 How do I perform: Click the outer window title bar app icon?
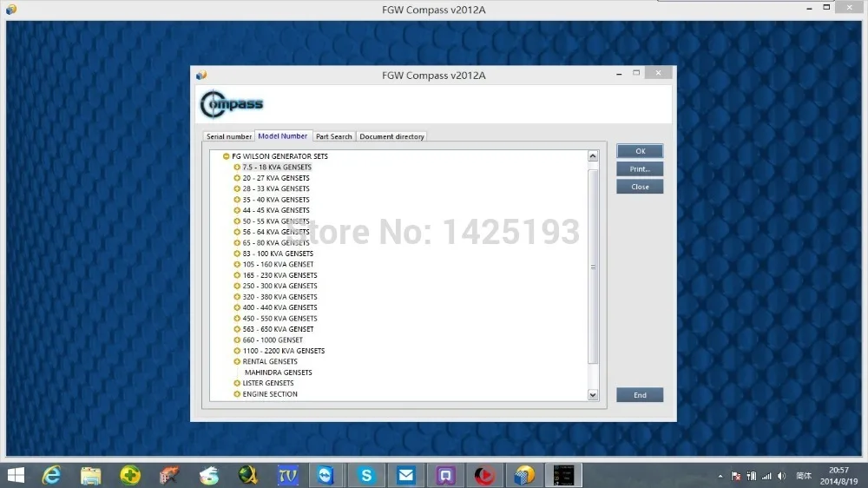11,10
